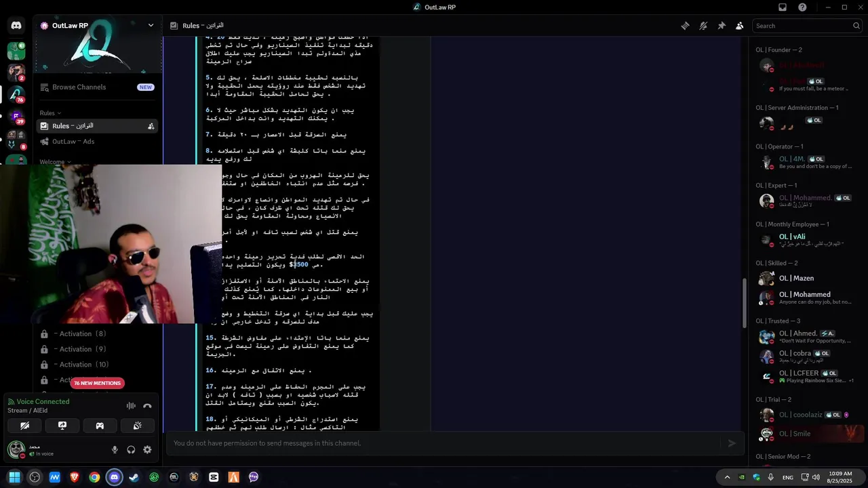Select the Rules – القوانين channel
Image resolution: width=868 pixels, height=488 pixels.
tap(98, 126)
